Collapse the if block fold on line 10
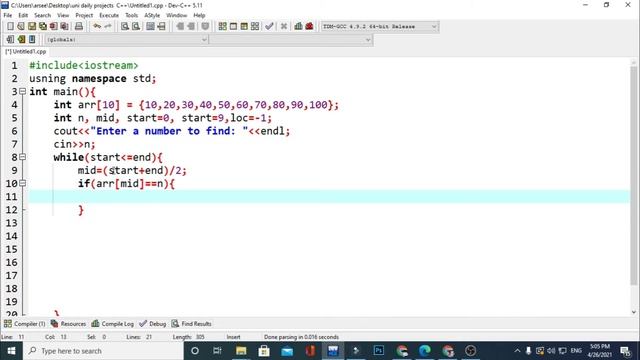The image size is (640, 360). pos(22,183)
